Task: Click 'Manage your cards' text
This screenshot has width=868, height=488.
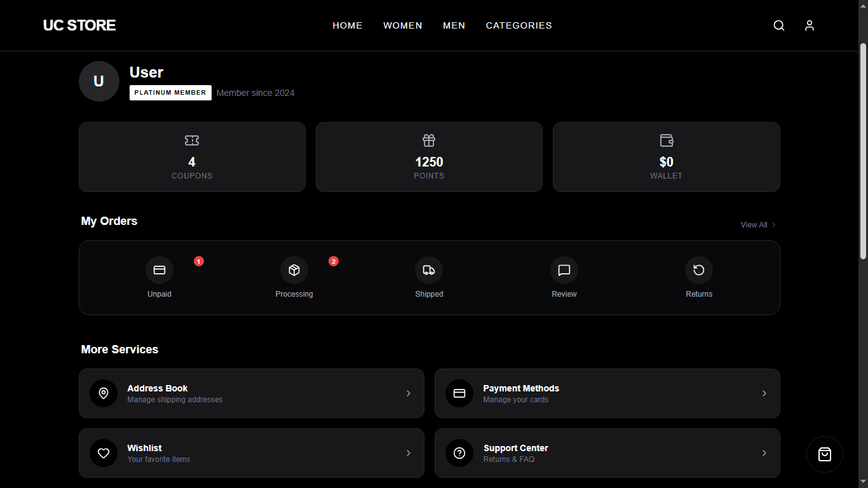Action: [x=515, y=400]
